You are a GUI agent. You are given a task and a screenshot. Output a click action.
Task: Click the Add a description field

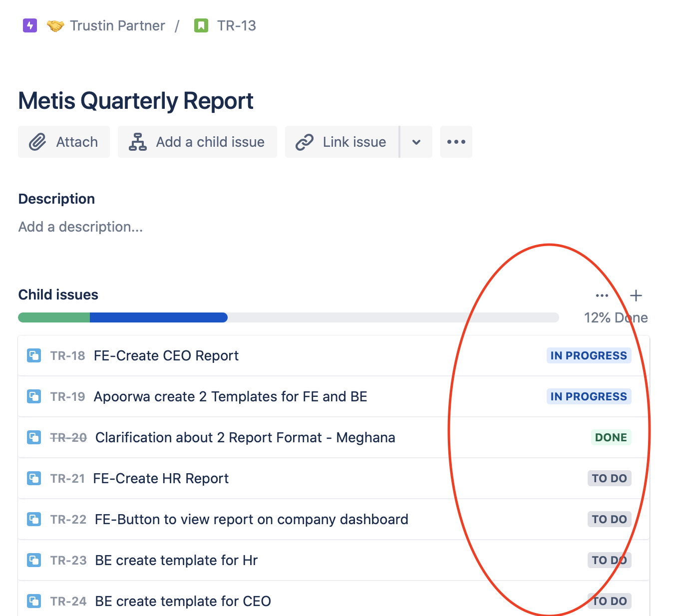click(x=81, y=227)
